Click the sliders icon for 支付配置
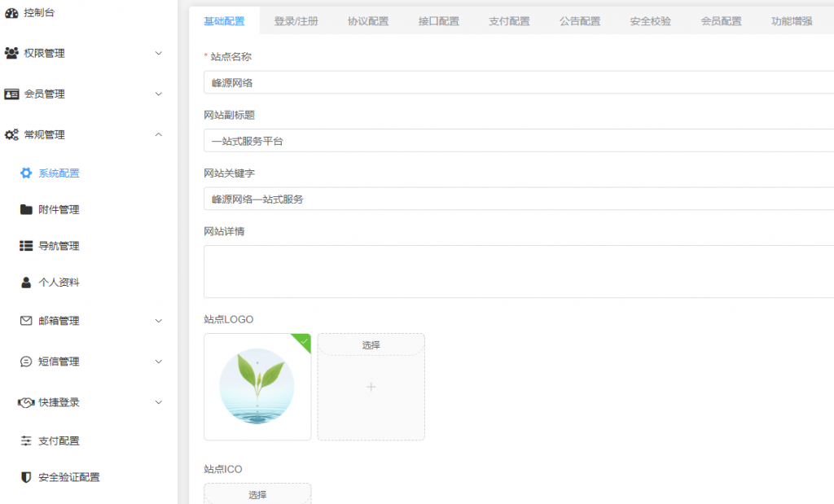 tap(26, 440)
